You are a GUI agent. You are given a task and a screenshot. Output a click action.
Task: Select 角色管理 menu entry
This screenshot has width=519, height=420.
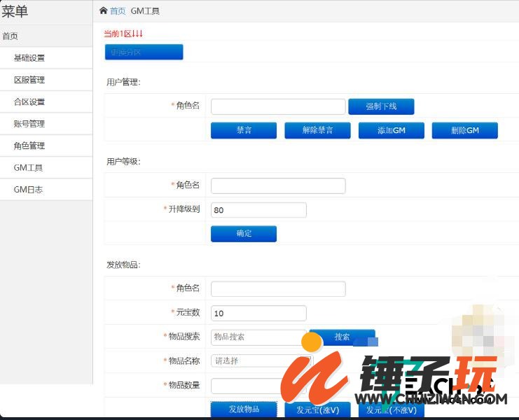(x=29, y=146)
